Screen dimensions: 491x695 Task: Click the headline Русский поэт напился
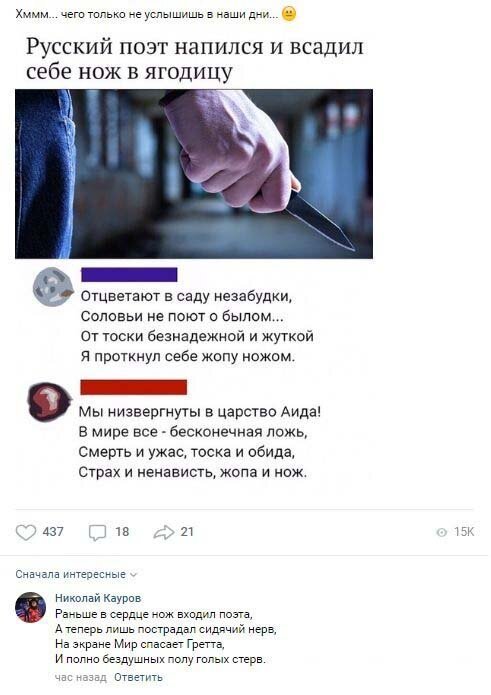pos(195,59)
